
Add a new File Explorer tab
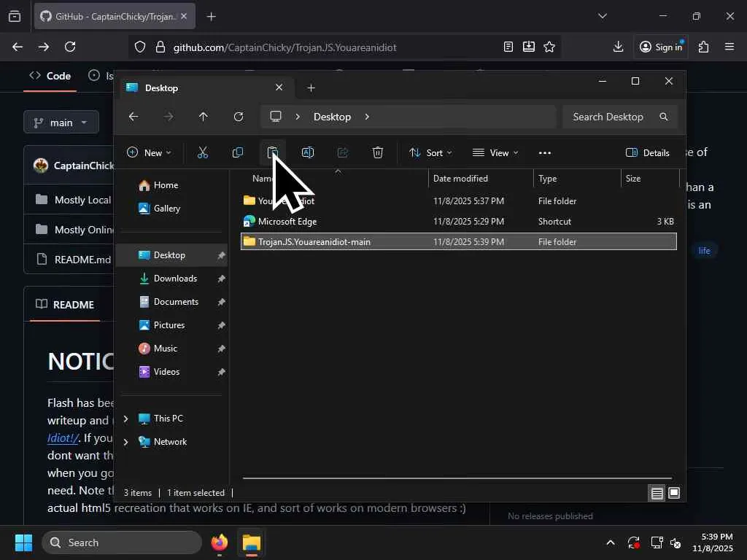click(311, 88)
